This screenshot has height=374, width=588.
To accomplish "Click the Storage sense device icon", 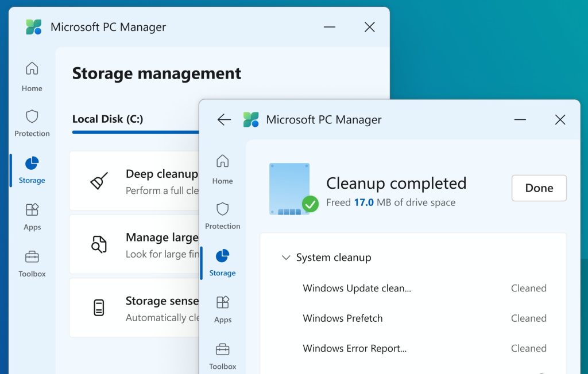I will point(99,307).
